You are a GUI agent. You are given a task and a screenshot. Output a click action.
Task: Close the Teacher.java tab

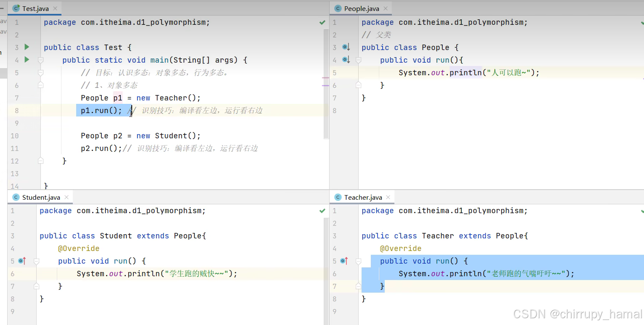(x=388, y=197)
